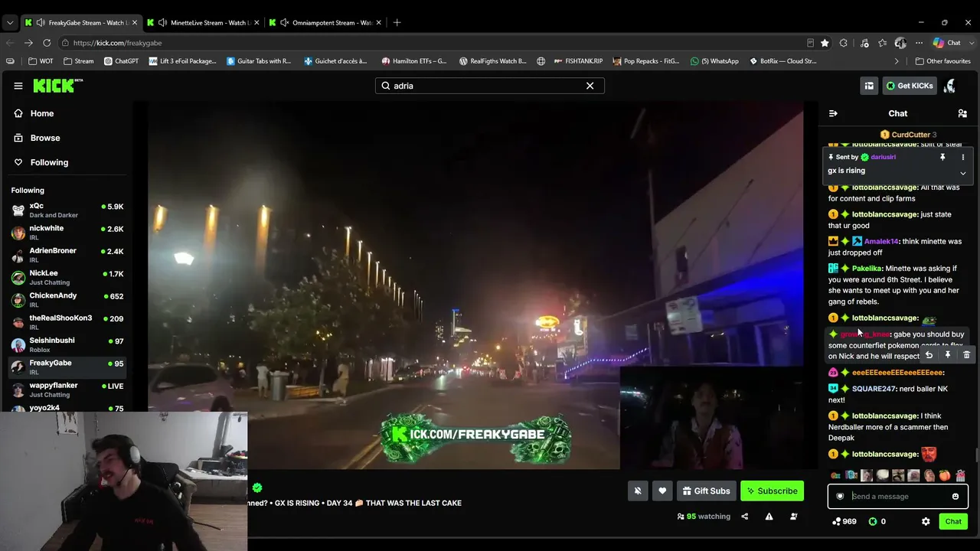Click the user icon next to the report icon
Screen dimensions: 980x551
[793, 517]
